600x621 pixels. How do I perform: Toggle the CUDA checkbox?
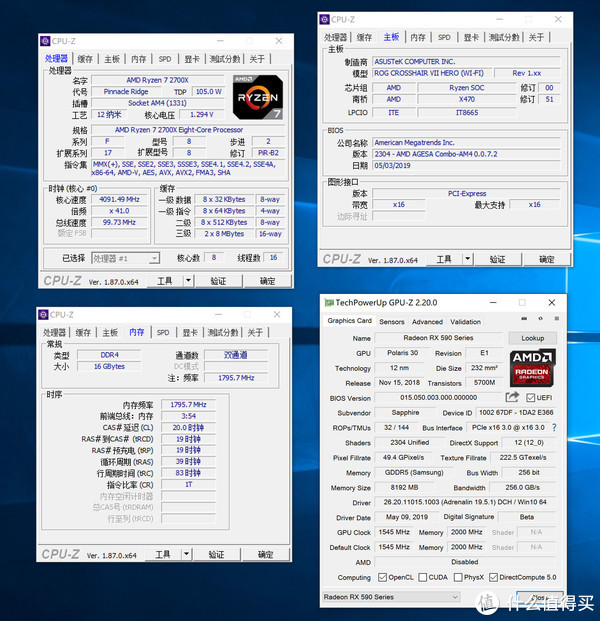tap(423, 577)
